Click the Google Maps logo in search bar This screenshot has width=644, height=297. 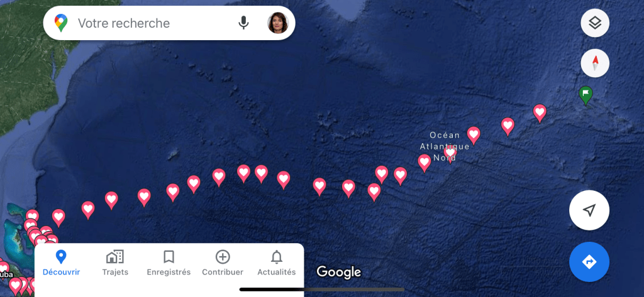[61, 23]
